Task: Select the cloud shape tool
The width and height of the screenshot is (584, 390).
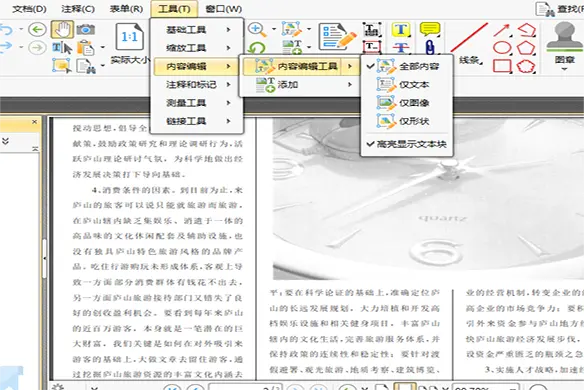Action: click(x=526, y=66)
